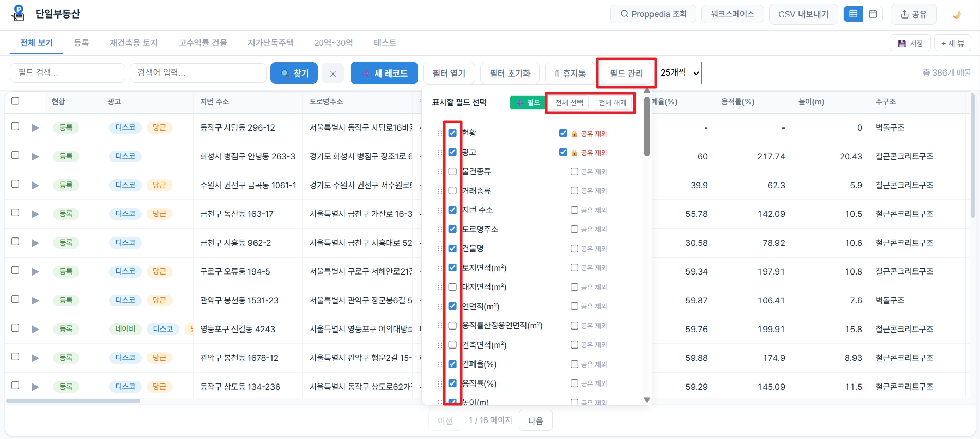This screenshot has width=980, height=439.
Task: Select all rows with header checkbox
Action: (15, 101)
